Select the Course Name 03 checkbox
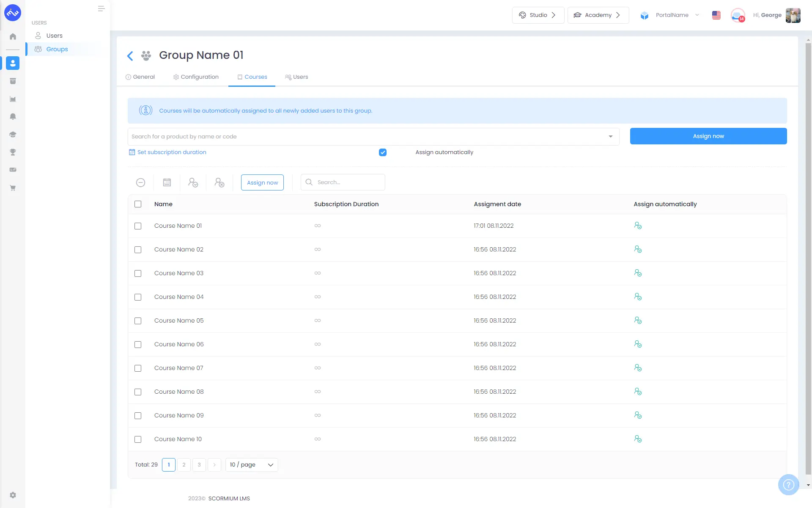Viewport: 812px width, 508px height. (138, 273)
